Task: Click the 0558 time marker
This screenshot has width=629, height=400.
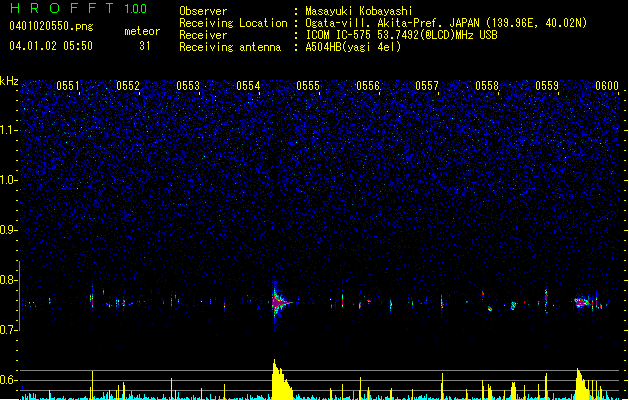Action: 487,86
